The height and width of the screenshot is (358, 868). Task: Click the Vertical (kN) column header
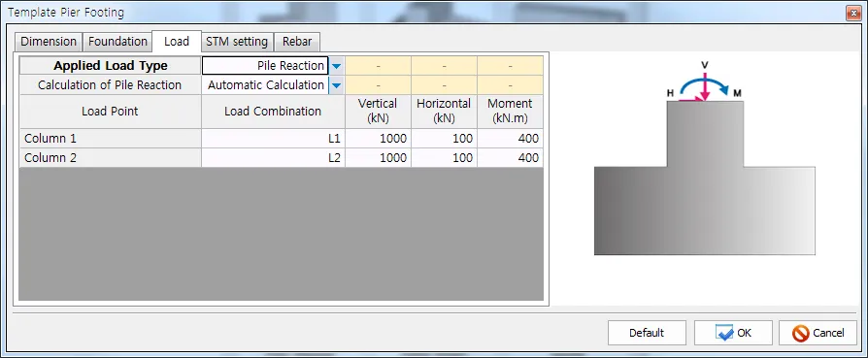(378, 112)
